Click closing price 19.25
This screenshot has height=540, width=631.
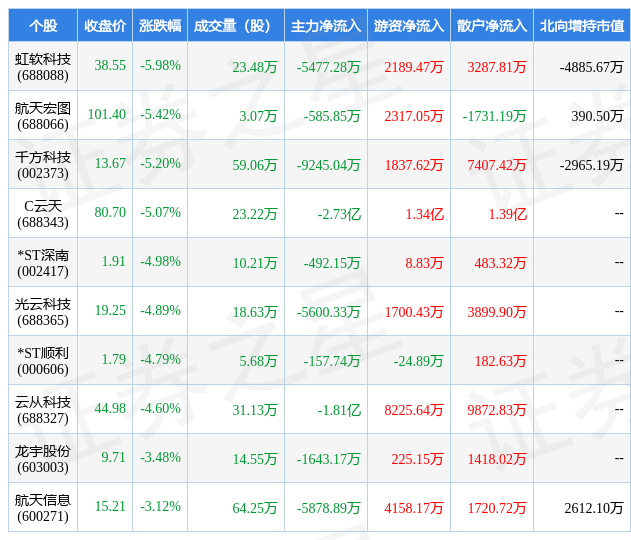point(110,310)
